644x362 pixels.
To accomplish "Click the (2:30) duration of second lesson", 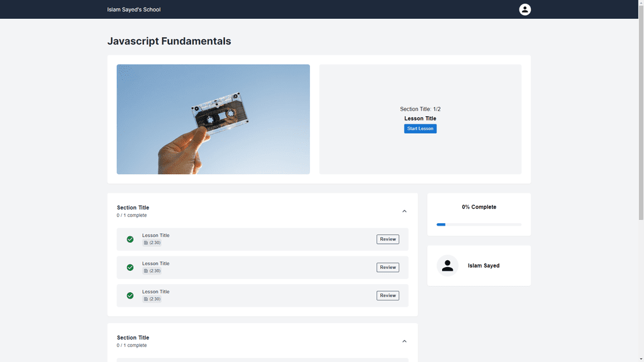I will pyautogui.click(x=155, y=271).
